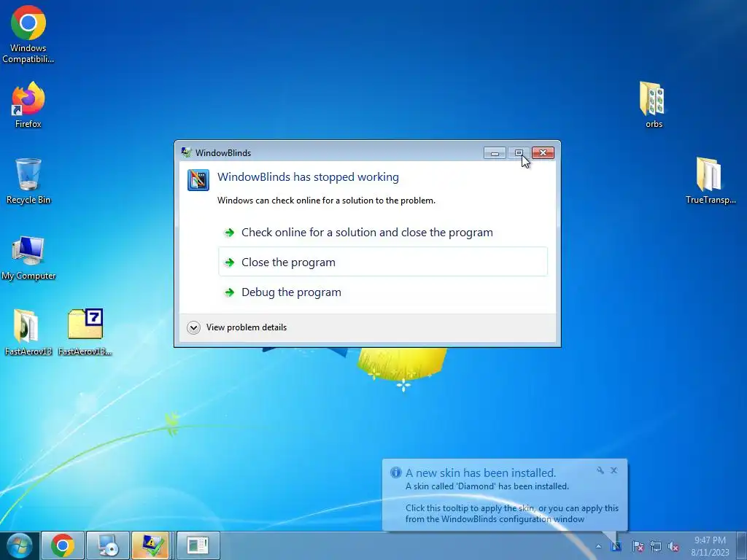Click 'WindowBlinds has stopped working' heading
Screen dimensions: 747x560
coord(309,177)
